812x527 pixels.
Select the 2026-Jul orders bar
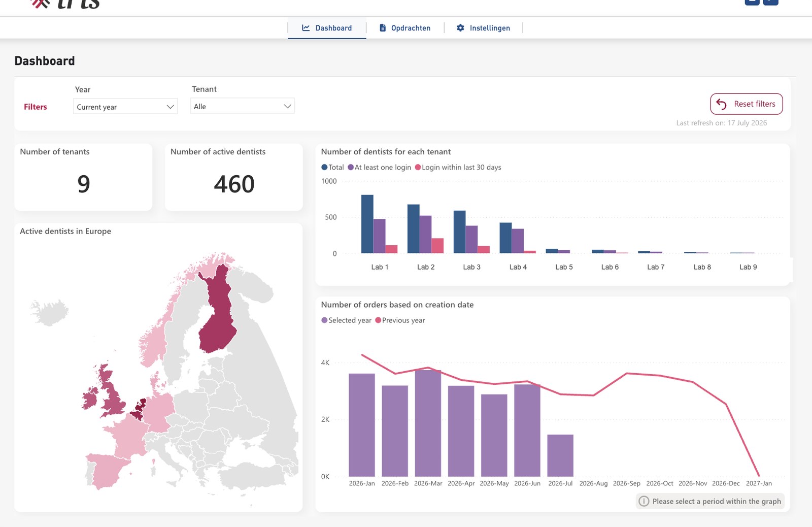[x=560, y=455]
